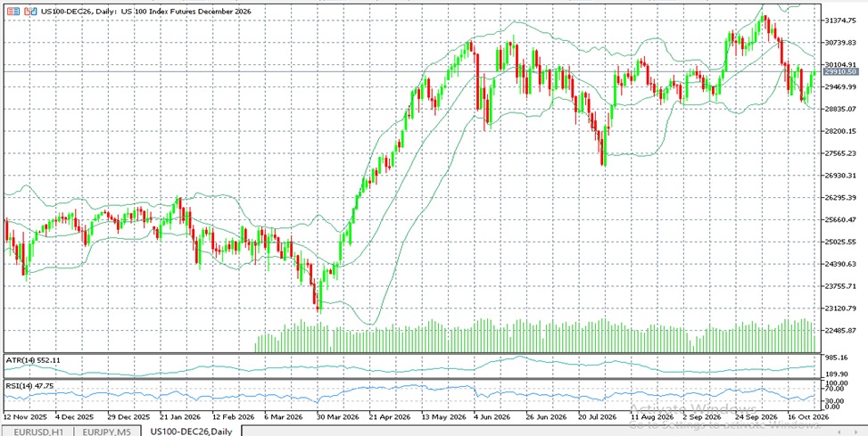Viewport: 868px width, 436px height.
Task: Click the right tab-scroll arrow
Action: [856, 432]
